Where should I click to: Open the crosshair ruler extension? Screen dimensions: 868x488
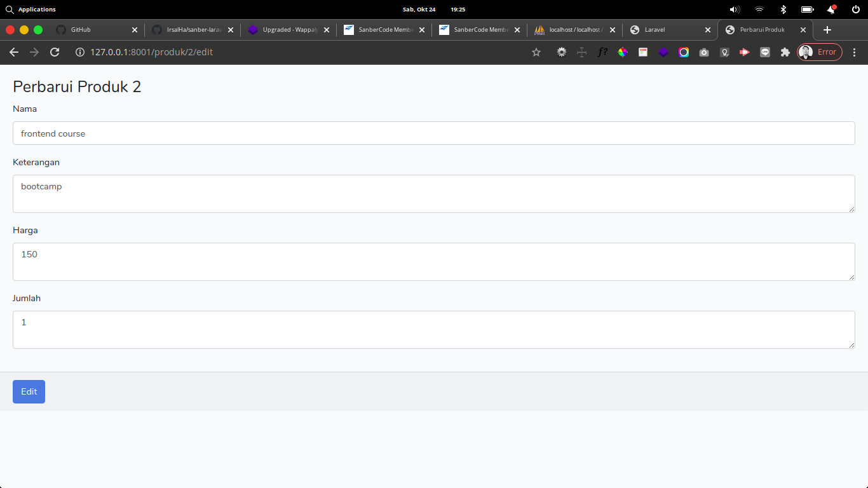pyautogui.click(x=581, y=52)
